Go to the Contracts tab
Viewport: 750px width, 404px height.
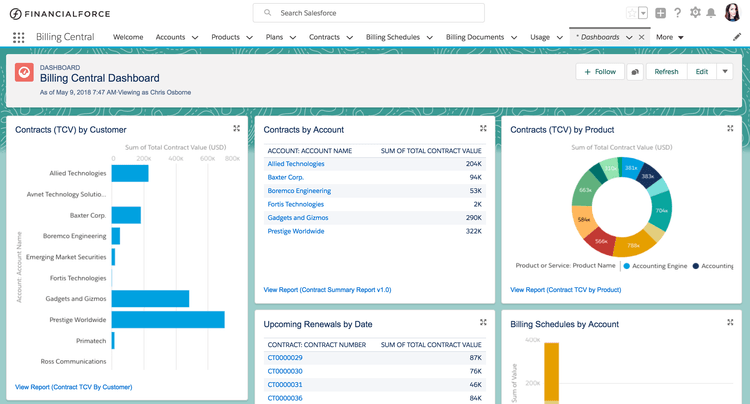[x=324, y=37]
